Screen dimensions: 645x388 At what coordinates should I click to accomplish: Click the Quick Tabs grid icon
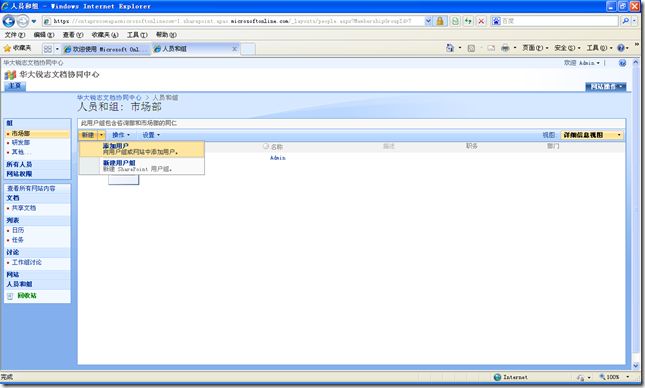coord(48,49)
